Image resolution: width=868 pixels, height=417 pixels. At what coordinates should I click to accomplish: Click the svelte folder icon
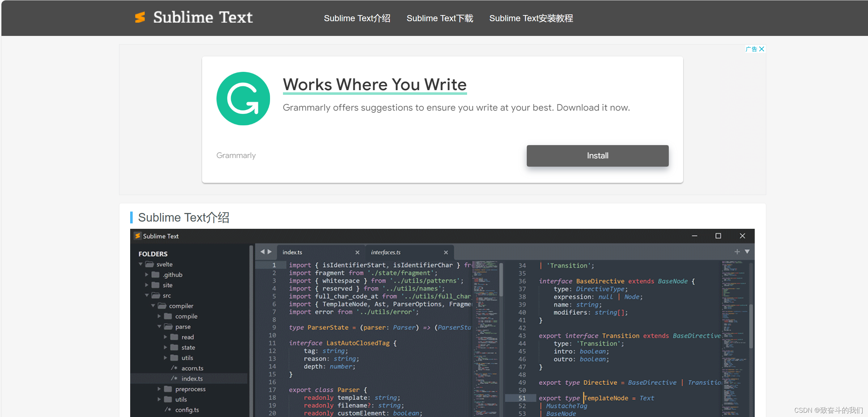click(x=150, y=264)
